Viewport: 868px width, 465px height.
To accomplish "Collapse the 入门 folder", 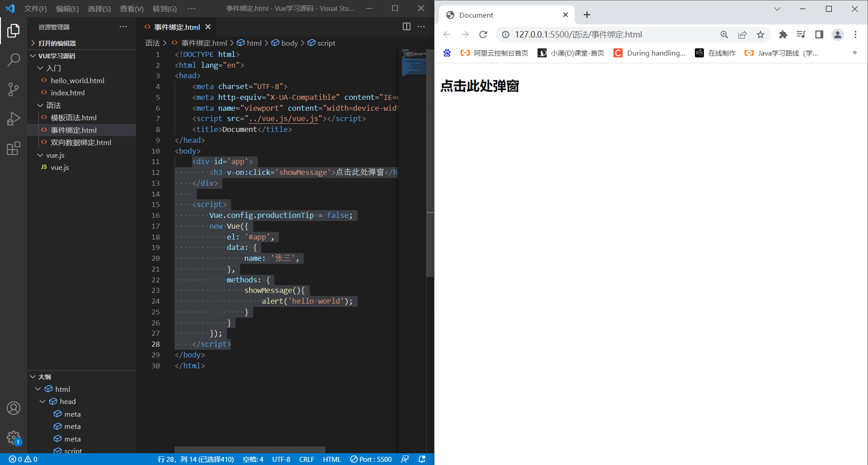I will pos(81,68).
